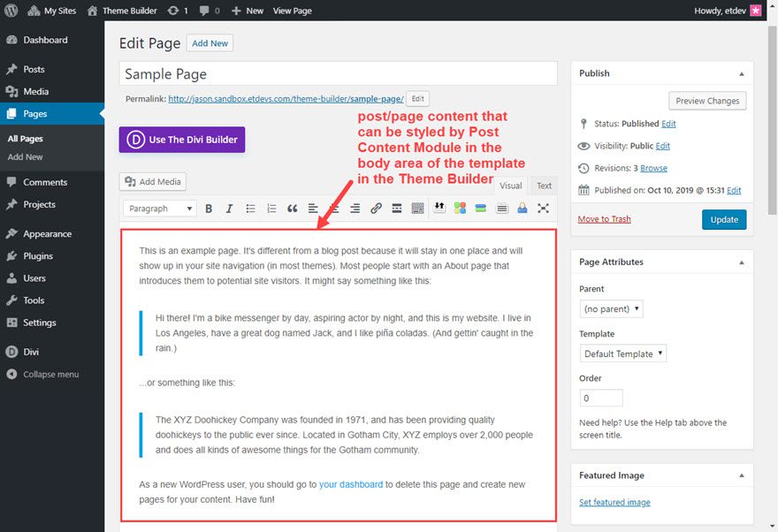Toggle the extra toolbar row
Image resolution: width=778 pixels, height=532 pixels.
pos(417,209)
